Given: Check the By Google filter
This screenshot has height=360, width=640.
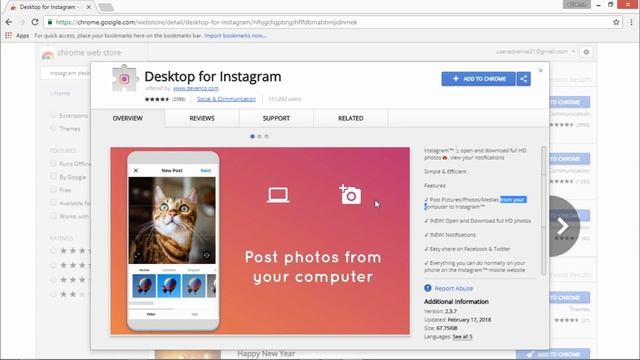Looking at the screenshot, I should 53,176.
